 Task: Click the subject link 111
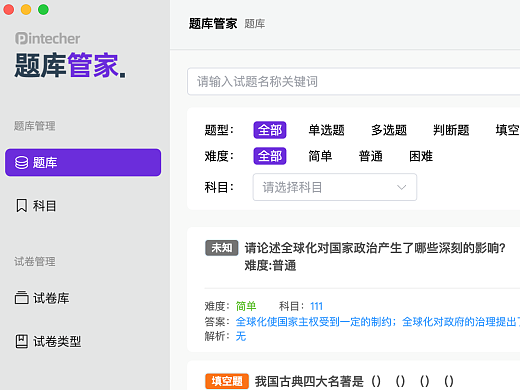[x=316, y=306]
